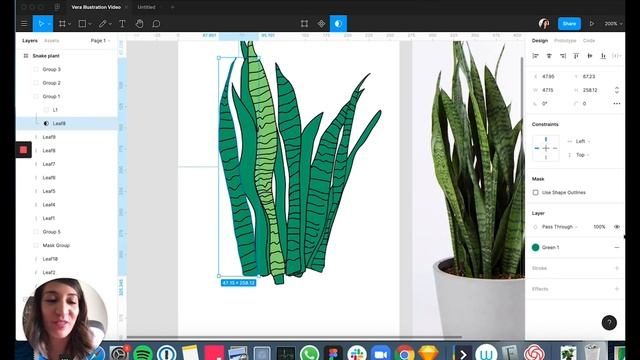Switch to the Code tab
This screenshot has width=640, height=360.
pos(589,40)
